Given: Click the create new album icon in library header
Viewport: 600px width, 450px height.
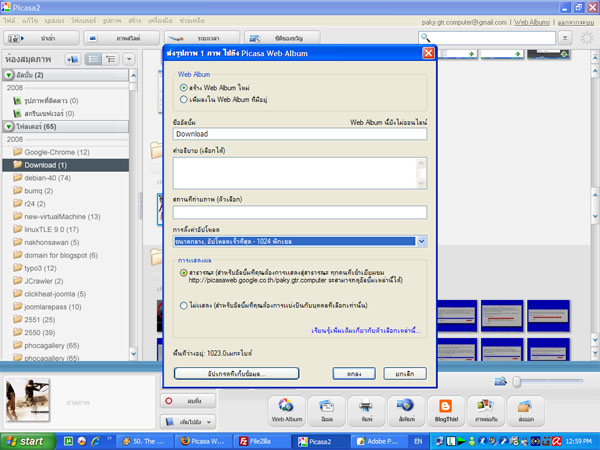Looking at the screenshot, I should coord(72,59).
